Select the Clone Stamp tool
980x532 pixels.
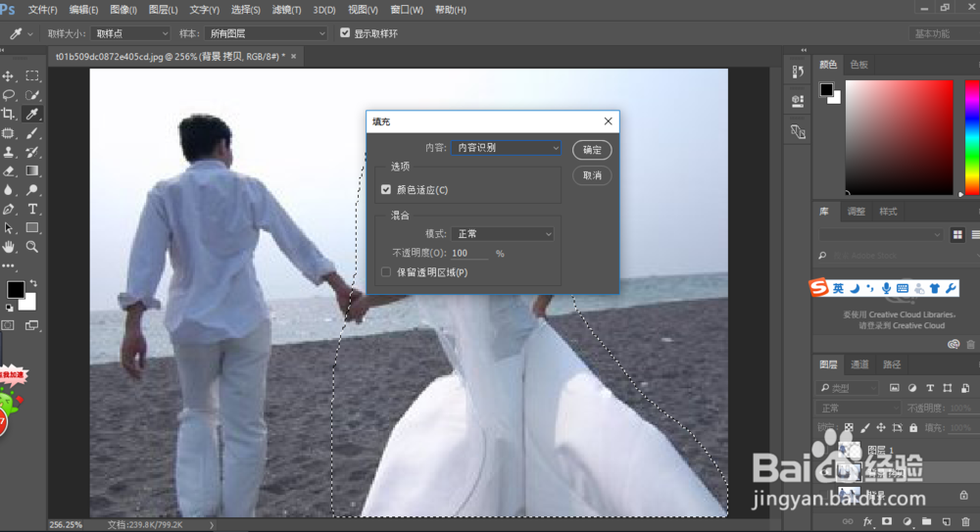tap(8, 152)
